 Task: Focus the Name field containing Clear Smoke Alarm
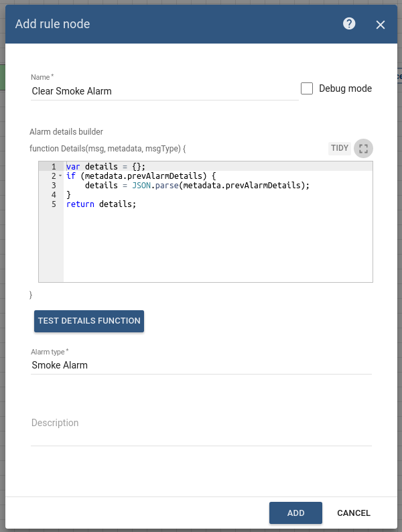[x=164, y=91]
